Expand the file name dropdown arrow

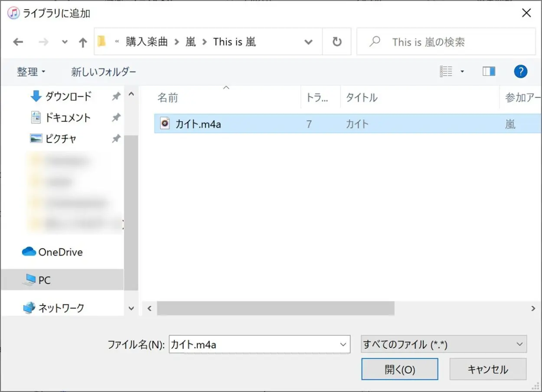pos(344,345)
